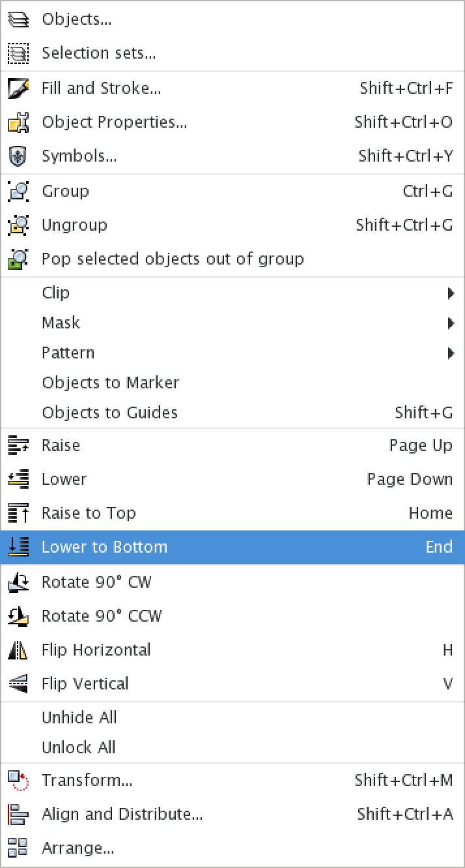The image size is (465, 868).
Task: Click the Group icon
Action: 18,191
